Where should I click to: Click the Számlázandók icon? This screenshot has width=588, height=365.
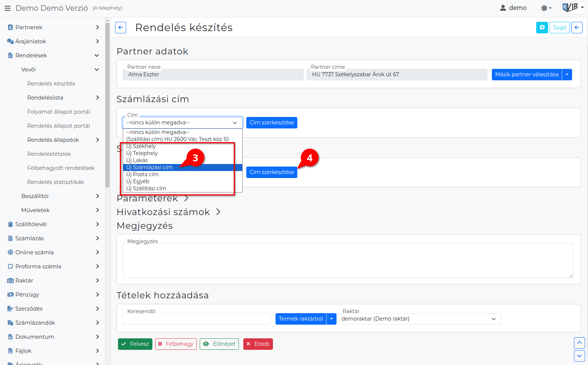coord(10,323)
